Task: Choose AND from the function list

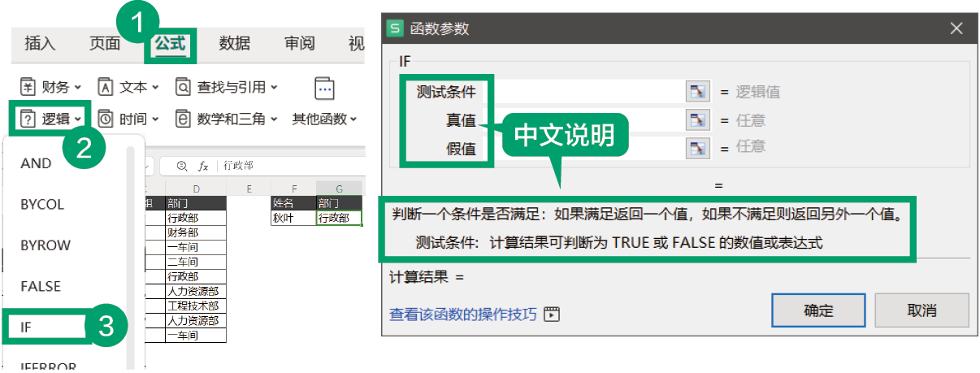Action: pyautogui.click(x=36, y=163)
